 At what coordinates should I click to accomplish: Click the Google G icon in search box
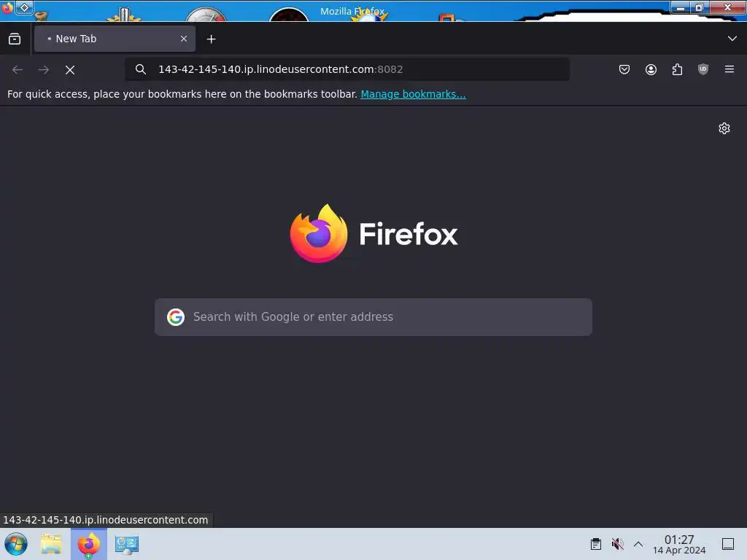tap(176, 316)
